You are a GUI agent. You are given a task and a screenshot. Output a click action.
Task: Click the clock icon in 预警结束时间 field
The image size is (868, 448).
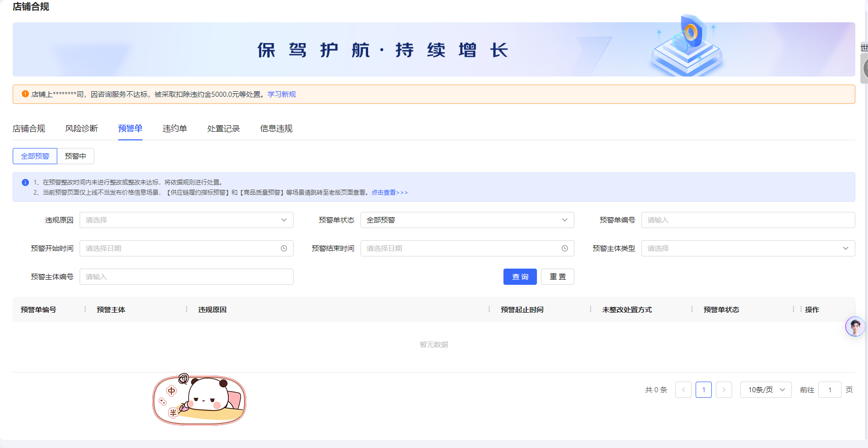565,248
